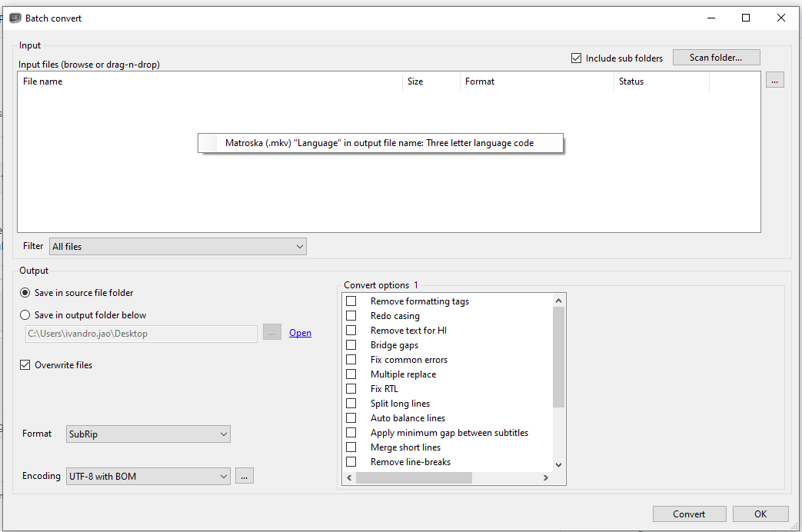802x532 pixels.
Task: Click the ellipsis button beside Encoding
Action: point(245,475)
